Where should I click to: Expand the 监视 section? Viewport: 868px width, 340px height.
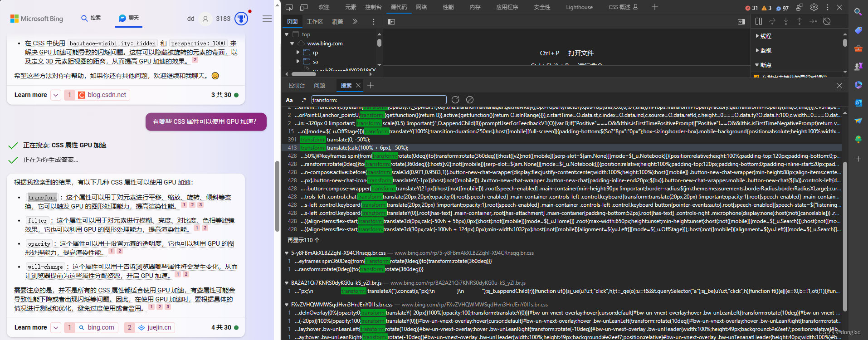pyautogui.click(x=757, y=50)
